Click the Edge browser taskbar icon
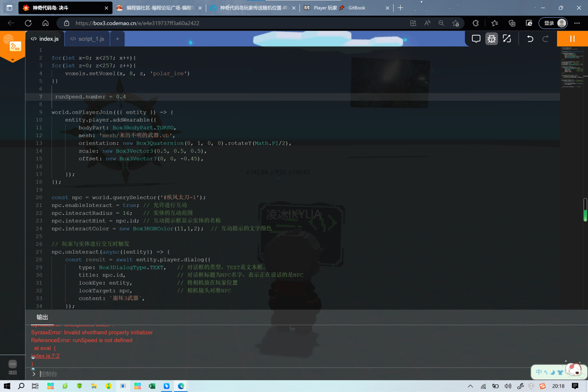 tap(181, 386)
